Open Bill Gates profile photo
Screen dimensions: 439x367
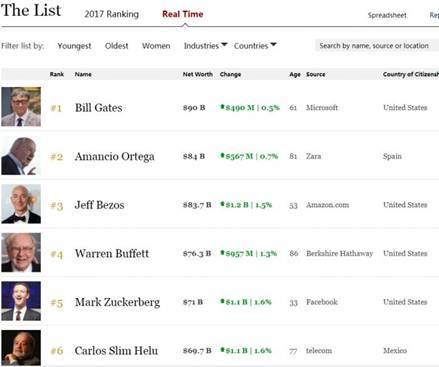pyautogui.click(x=21, y=107)
